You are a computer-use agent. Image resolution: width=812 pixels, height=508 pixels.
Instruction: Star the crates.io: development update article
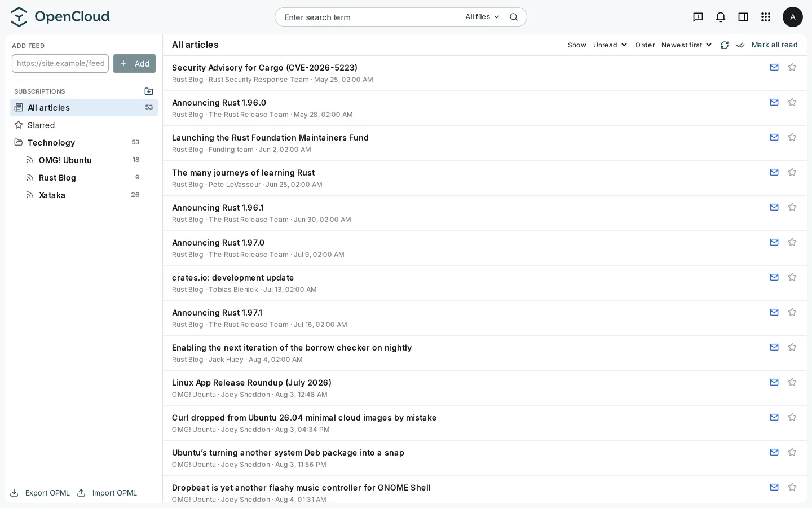pos(792,277)
